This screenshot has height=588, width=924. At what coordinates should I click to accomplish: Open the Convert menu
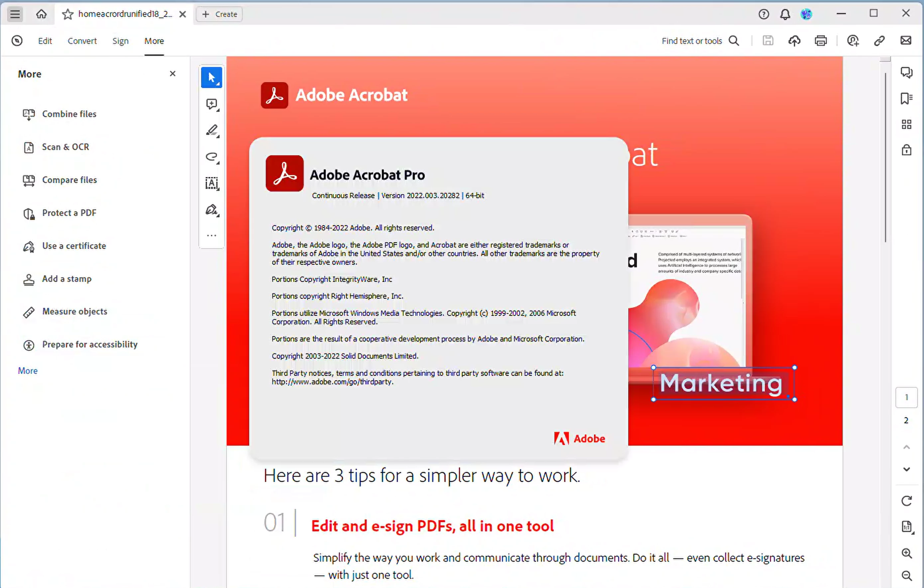pyautogui.click(x=82, y=41)
